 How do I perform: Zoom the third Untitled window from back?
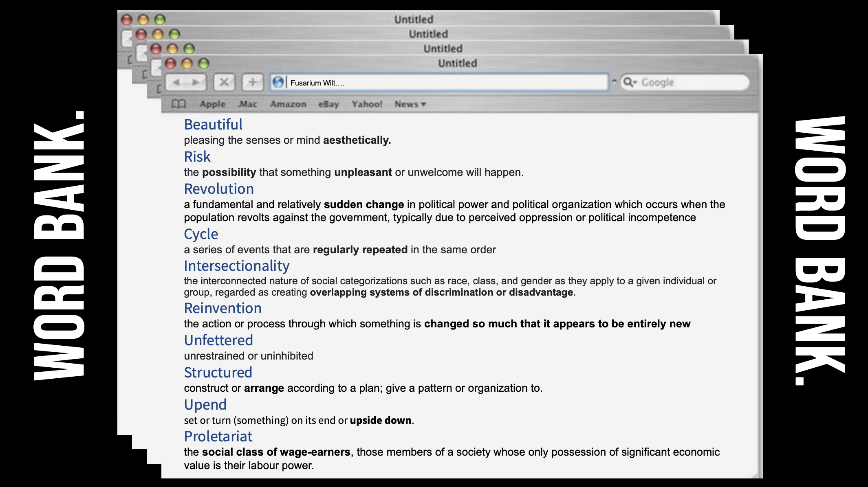click(189, 49)
